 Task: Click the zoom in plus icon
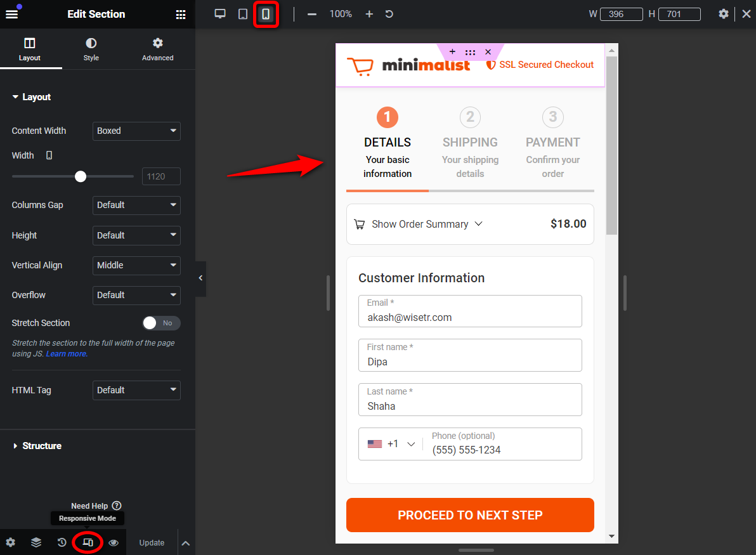tap(369, 14)
